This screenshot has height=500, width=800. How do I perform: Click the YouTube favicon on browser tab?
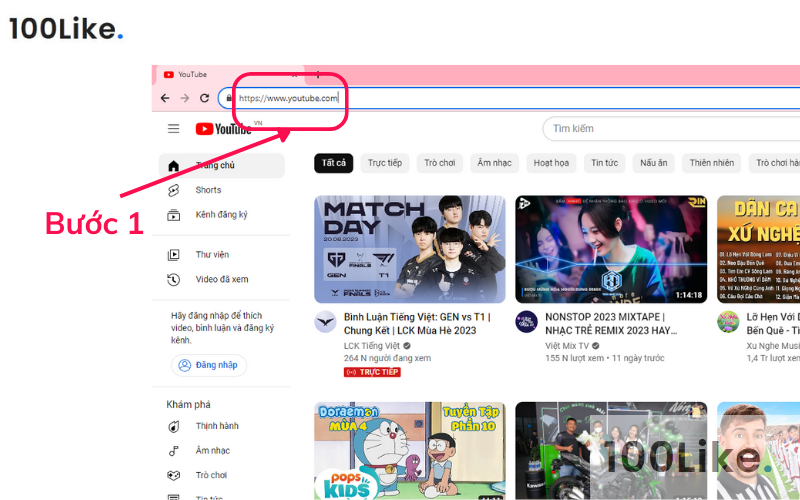coord(168,74)
